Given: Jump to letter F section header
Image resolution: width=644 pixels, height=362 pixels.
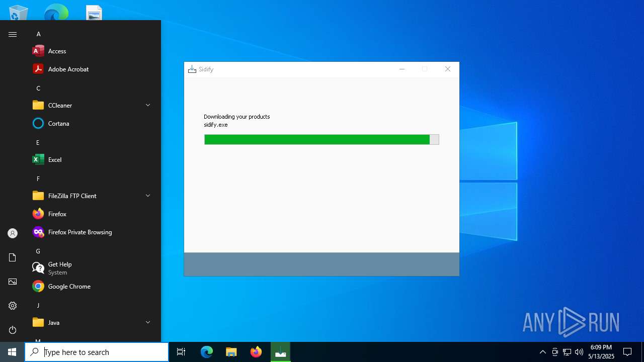Looking at the screenshot, I should click(38, 179).
